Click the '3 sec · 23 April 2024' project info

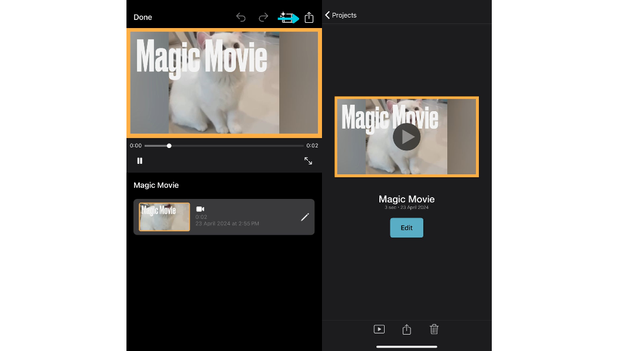point(407,207)
